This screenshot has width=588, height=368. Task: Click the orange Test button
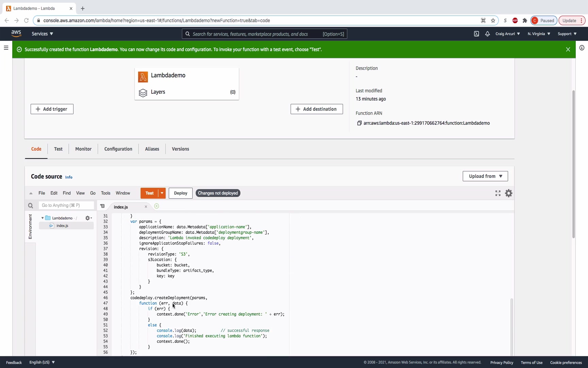click(149, 193)
